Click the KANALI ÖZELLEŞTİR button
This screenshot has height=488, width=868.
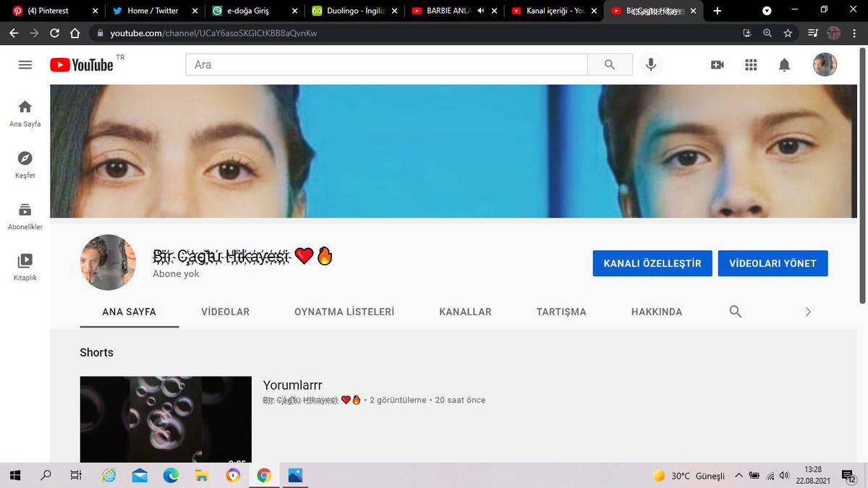point(652,263)
